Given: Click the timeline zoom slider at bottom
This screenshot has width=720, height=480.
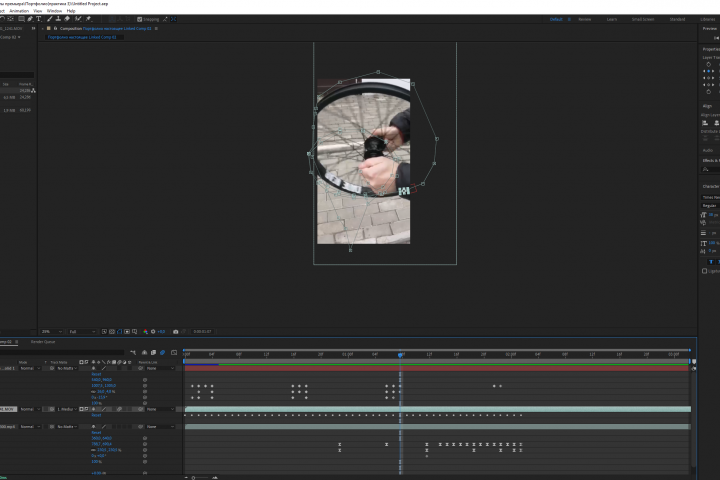Looking at the screenshot, I should [x=200, y=478].
